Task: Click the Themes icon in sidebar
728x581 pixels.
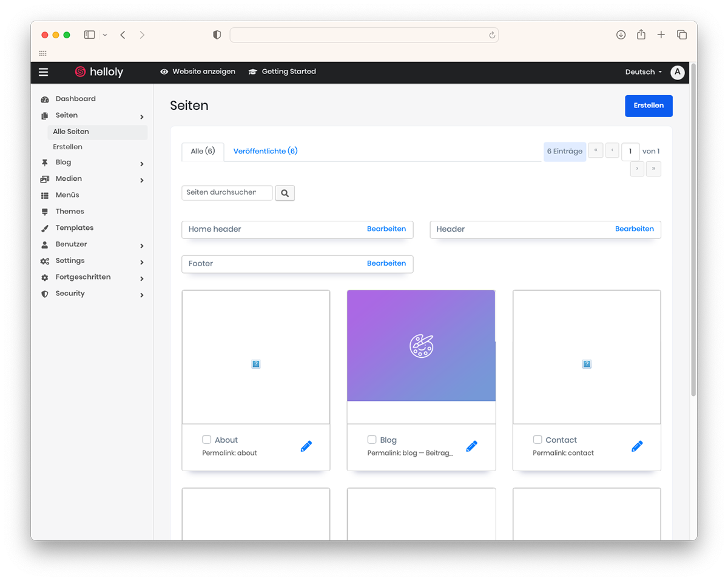Action: (45, 212)
